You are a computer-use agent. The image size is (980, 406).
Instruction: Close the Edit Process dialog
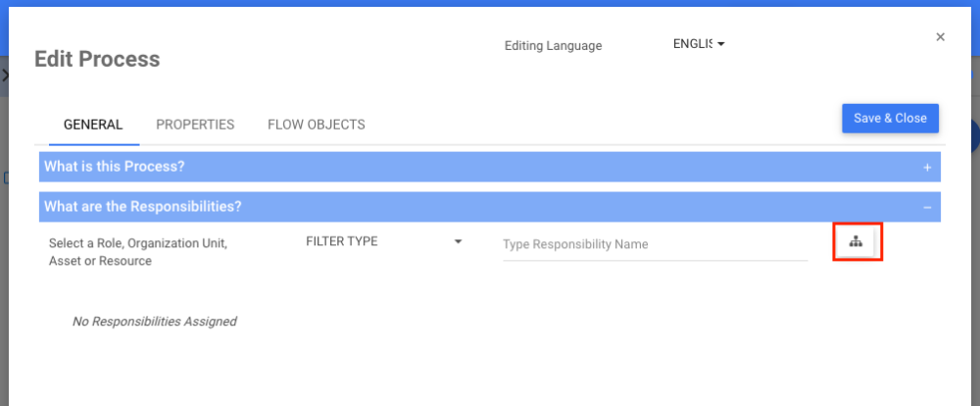click(940, 37)
